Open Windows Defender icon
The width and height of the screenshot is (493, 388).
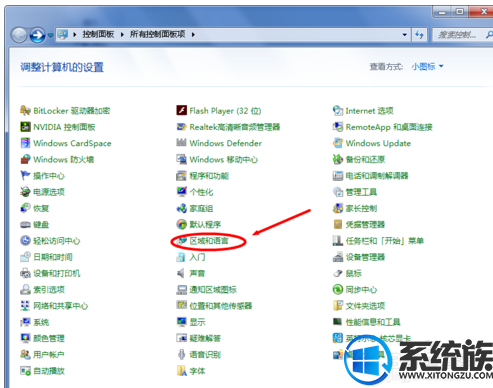point(181,143)
